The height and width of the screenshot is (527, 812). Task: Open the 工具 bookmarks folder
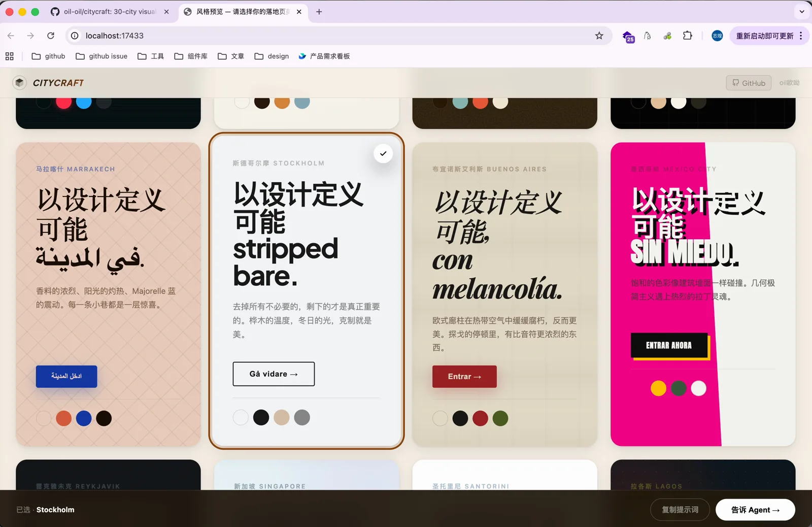[151, 56]
